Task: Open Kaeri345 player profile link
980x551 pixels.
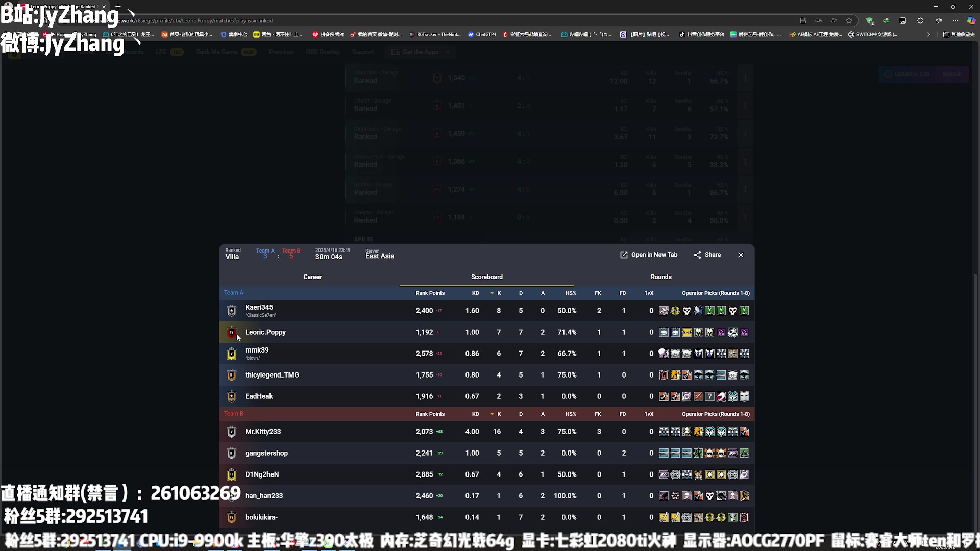Action: (x=259, y=307)
